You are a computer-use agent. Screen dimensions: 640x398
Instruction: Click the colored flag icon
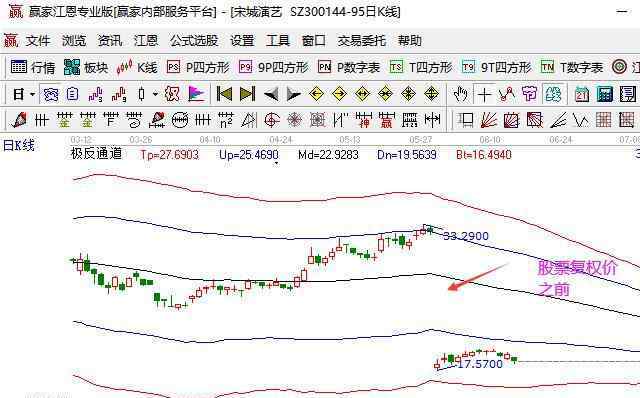tap(196, 94)
